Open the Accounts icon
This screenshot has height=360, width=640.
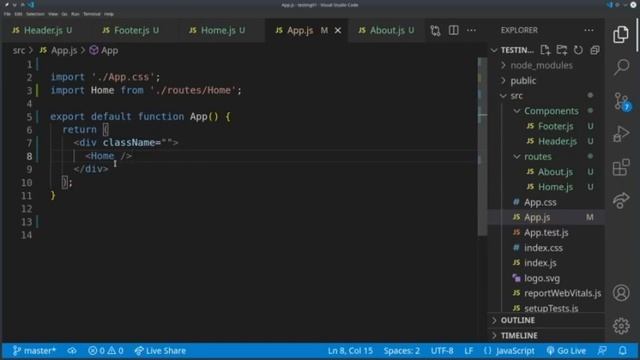click(x=621, y=293)
